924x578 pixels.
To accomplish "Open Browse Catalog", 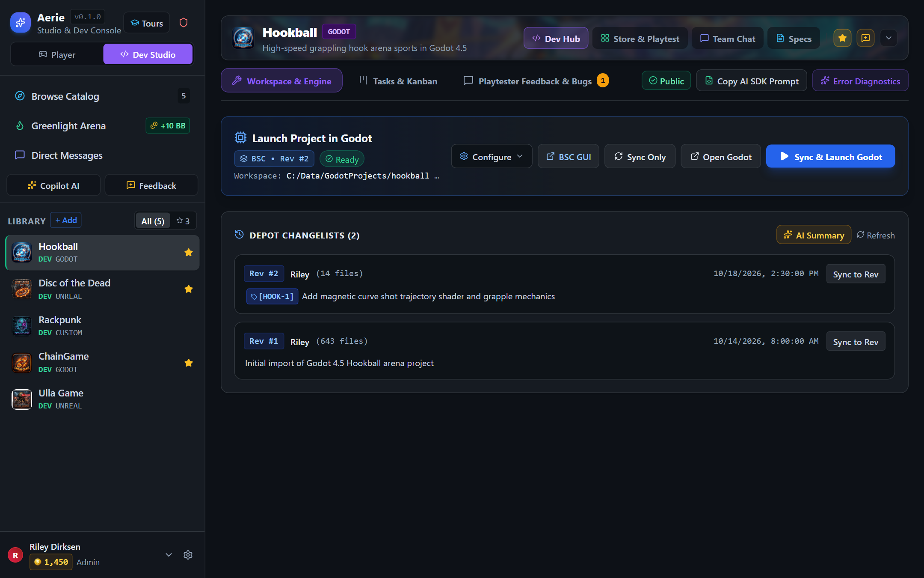I will click(102, 96).
